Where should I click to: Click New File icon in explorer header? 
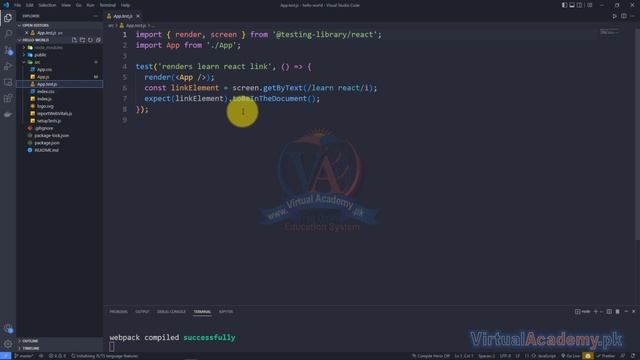74,40
